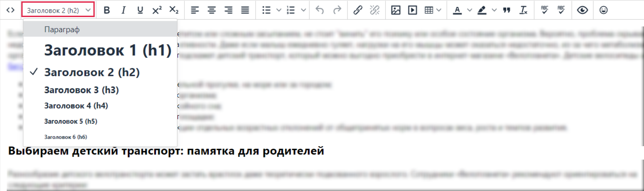Screen dimensions: 644x191
Task: Choose Параграф from the format list
Action: point(100,29)
